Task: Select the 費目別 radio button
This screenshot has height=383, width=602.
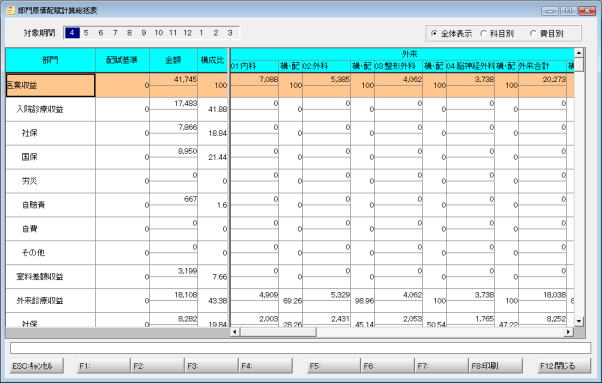Action: point(533,33)
